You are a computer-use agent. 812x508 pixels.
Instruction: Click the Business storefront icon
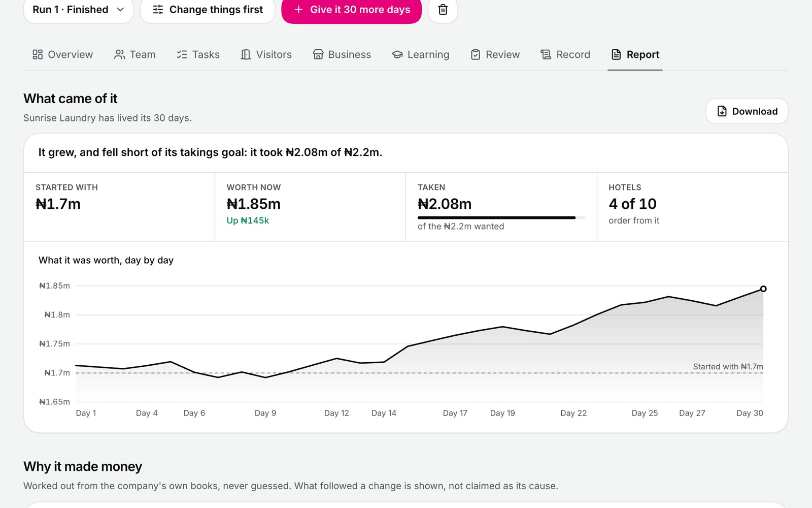(x=318, y=54)
